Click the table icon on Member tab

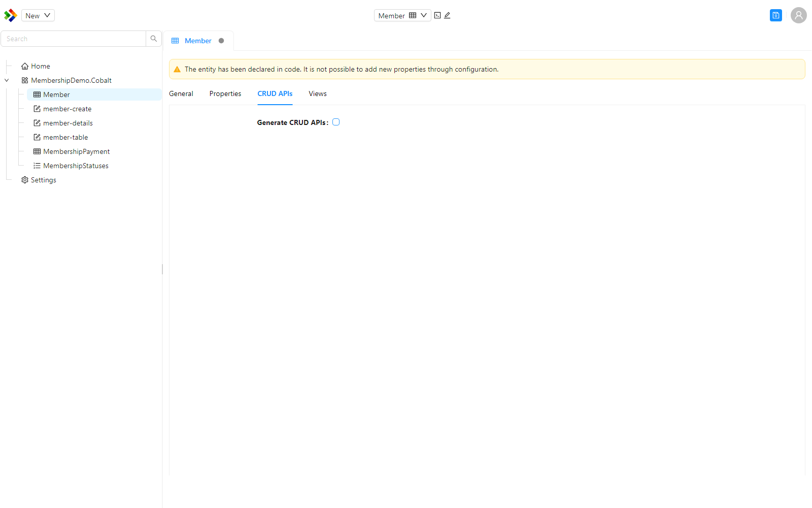pyautogui.click(x=175, y=41)
